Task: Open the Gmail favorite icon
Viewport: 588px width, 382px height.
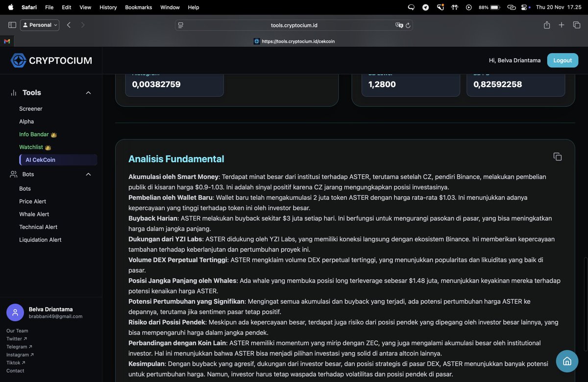Action: 7,41
